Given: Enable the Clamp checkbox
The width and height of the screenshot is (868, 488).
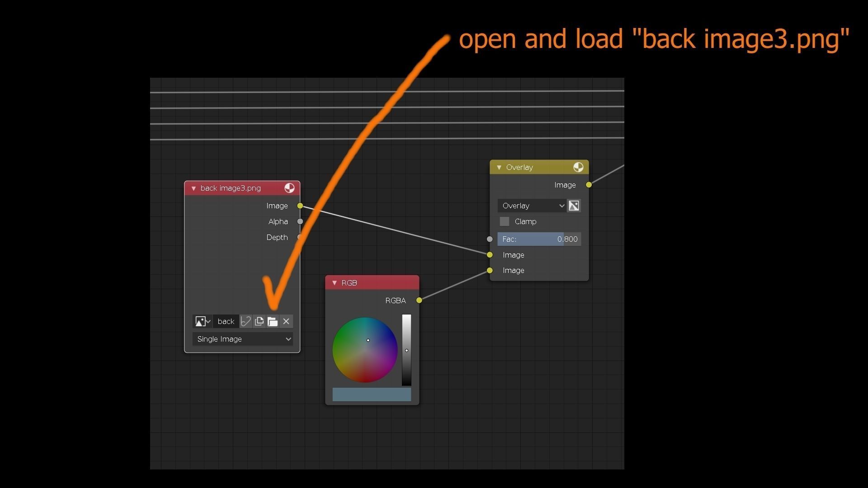Looking at the screenshot, I should coord(505,222).
